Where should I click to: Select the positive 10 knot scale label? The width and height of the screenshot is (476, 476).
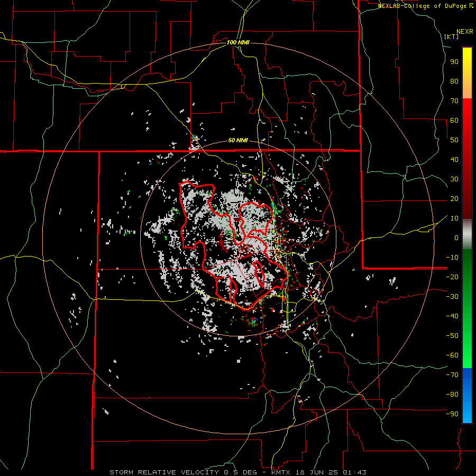pyautogui.click(x=454, y=218)
